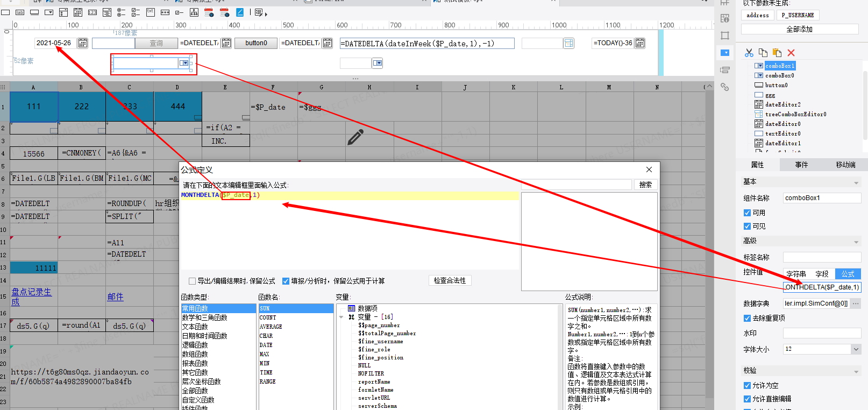Open data dictionary ellipsis button

[x=856, y=303]
